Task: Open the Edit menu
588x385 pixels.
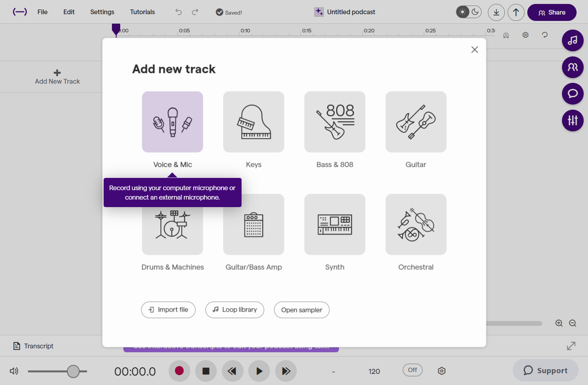Action: [69, 12]
